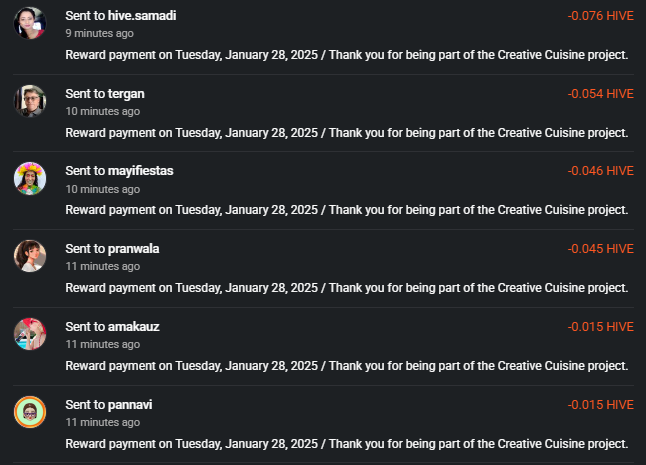Open amakauz's profile picture
This screenshot has height=465, width=646.
click(30, 334)
